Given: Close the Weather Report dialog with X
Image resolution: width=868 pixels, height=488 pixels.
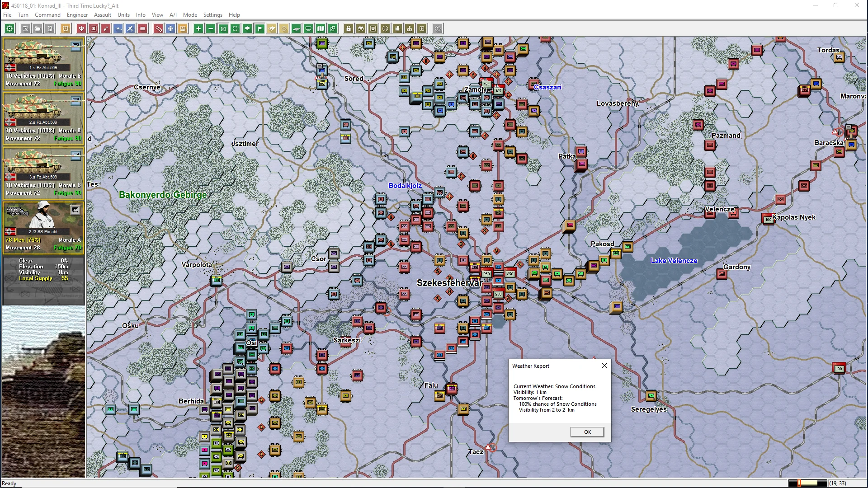Looking at the screenshot, I should click(604, 366).
